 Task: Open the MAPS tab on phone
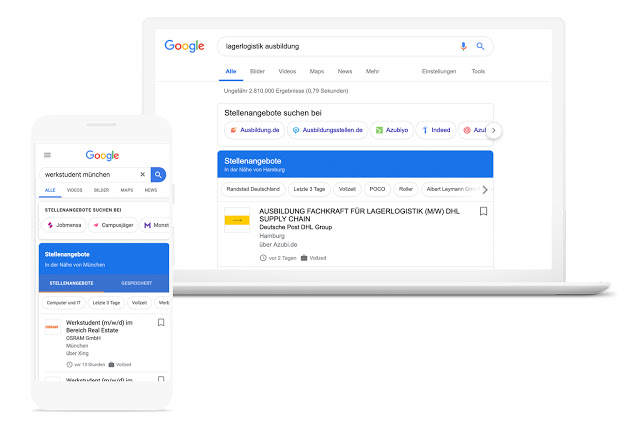click(x=127, y=190)
